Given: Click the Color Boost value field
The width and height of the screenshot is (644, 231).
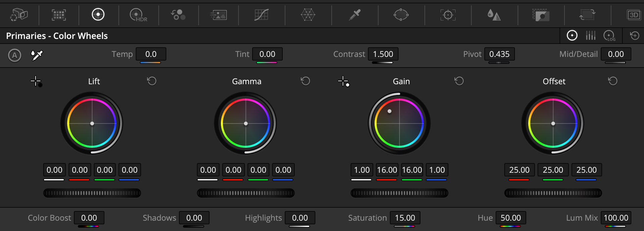Looking at the screenshot, I should pyautogui.click(x=89, y=218).
